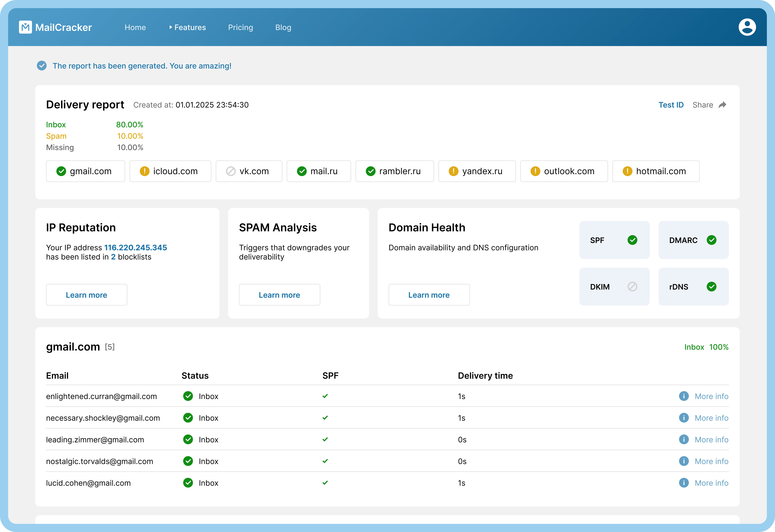Click the warning icon on yandex.ru chip
The image size is (775, 532).
click(x=453, y=171)
